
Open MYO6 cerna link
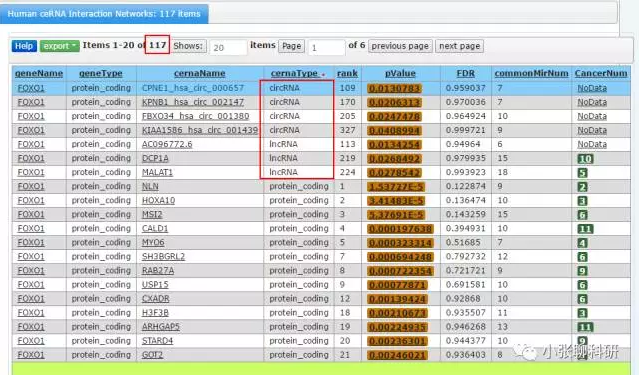(x=153, y=243)
